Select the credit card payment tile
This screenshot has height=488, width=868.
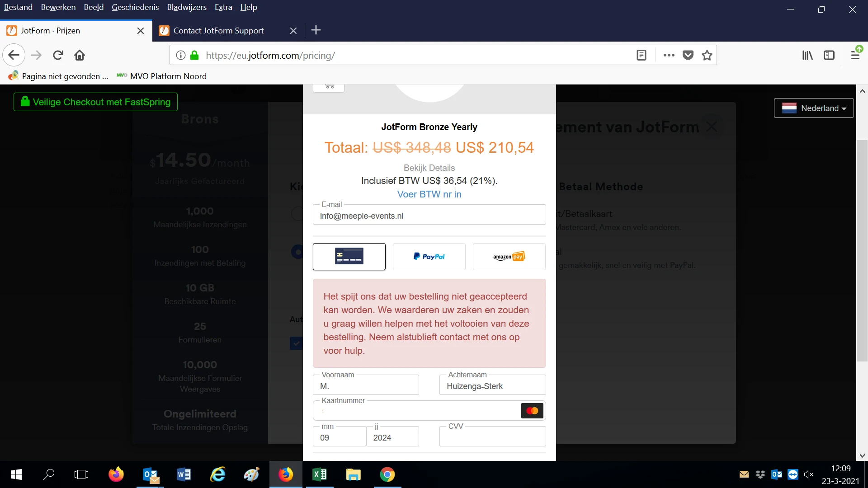pos(349,256)
